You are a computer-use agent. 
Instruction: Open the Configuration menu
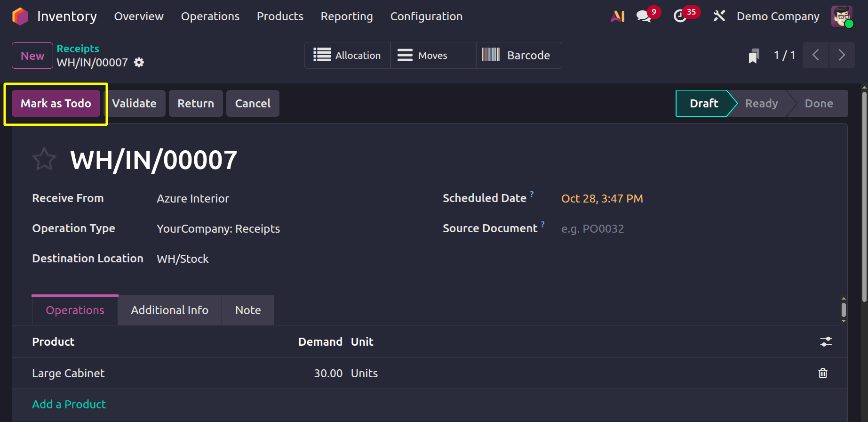click(x=426, y=16)
